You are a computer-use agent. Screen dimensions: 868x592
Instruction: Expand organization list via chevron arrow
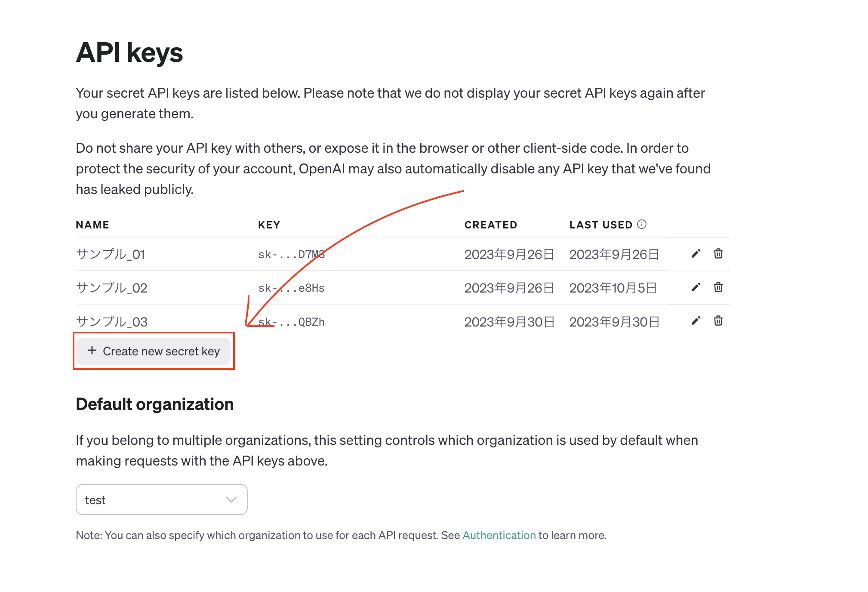point(231,499)
